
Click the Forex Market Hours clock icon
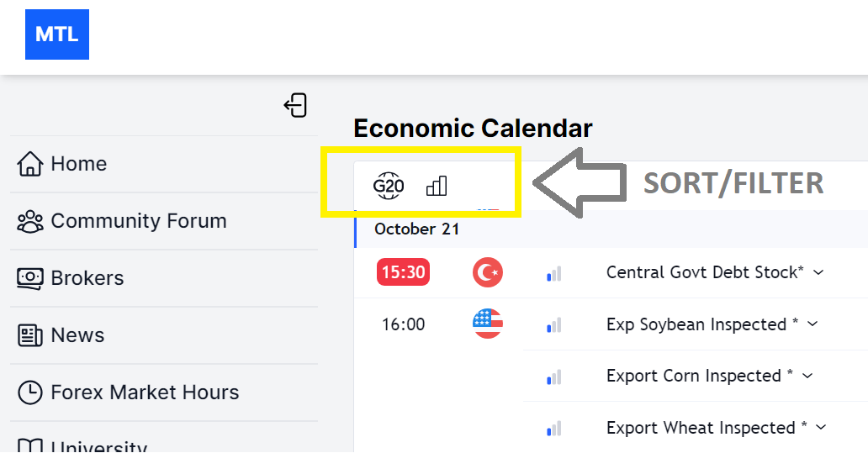pyautogui.click(x=30, y=392)
